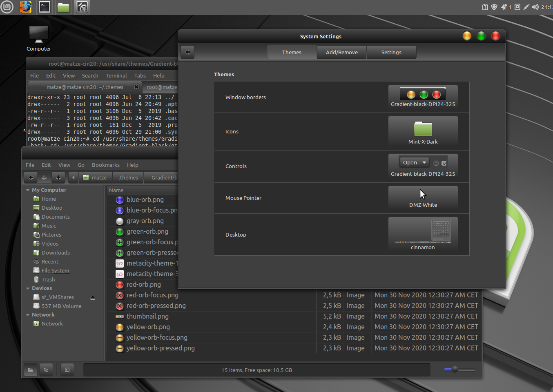The width and height of the screenshot is (553, 392).
Task: Open File System in the sidebar
Action: tap(55, 271)
